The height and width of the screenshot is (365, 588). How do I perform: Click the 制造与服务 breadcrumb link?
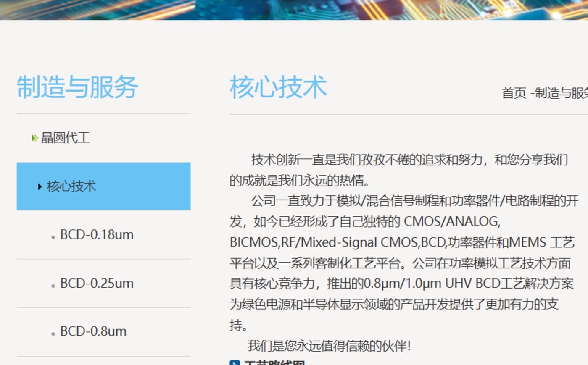click(x=561, y=93)
